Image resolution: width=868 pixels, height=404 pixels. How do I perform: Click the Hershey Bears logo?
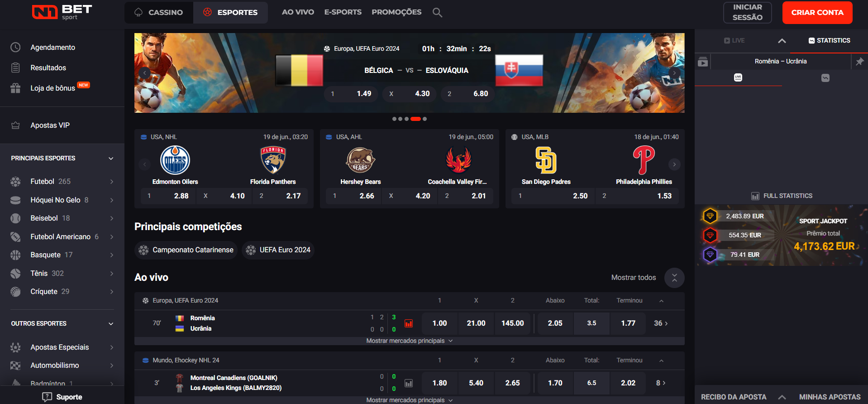click(x=360, y=160)
